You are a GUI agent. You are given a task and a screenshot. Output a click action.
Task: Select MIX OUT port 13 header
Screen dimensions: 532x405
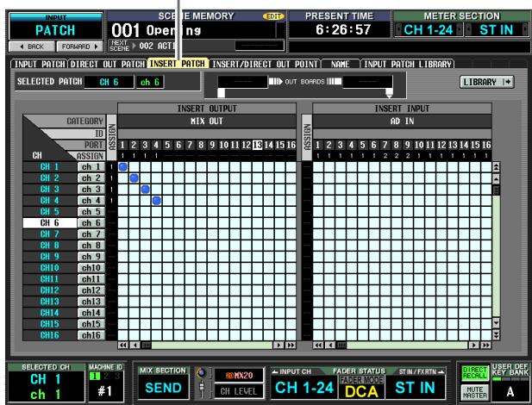coord(258,145)
